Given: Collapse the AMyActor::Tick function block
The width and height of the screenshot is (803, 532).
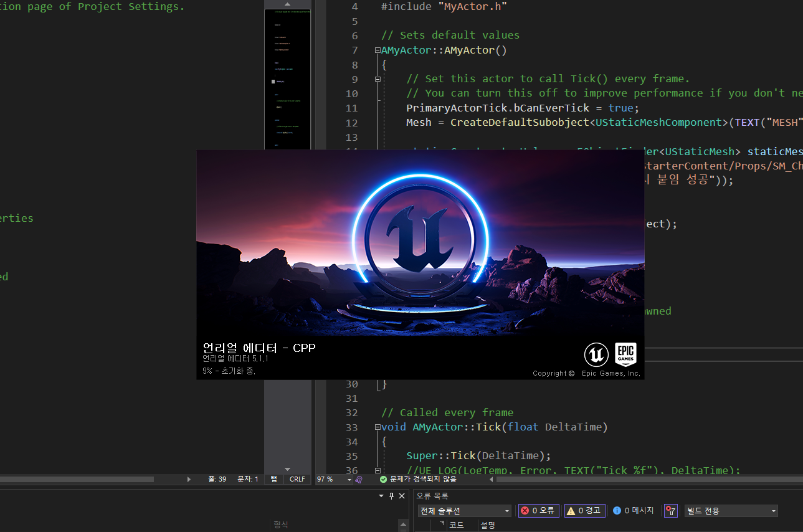Looking at the screenshot, I should click(378, 427).
